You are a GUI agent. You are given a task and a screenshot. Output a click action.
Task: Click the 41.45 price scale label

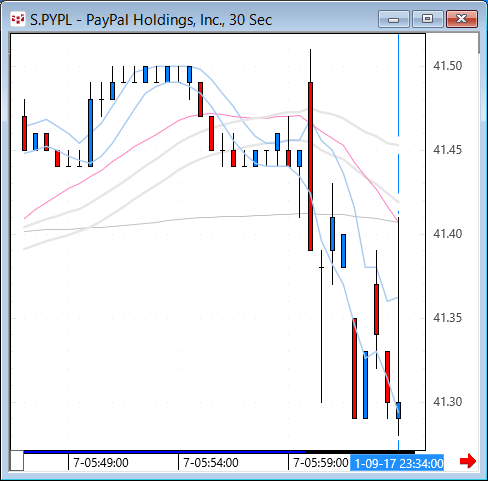point(448,150)
